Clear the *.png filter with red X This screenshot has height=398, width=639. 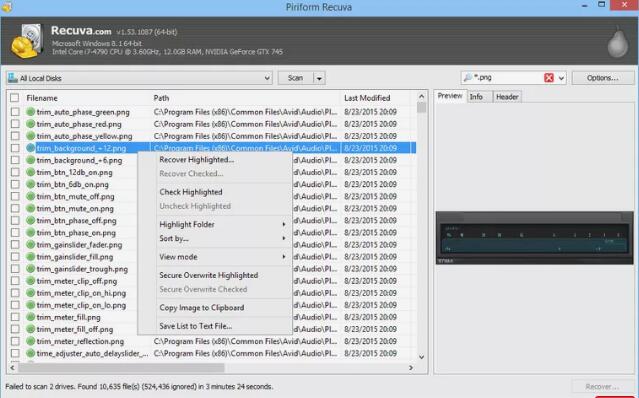coord(549,78)
